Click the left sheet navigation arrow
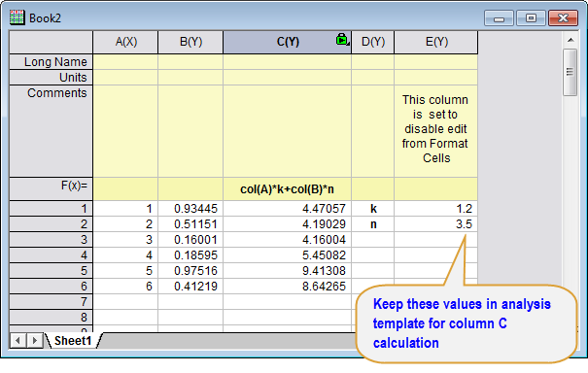This screenshot has height=373, width=588. click(17, 340)
